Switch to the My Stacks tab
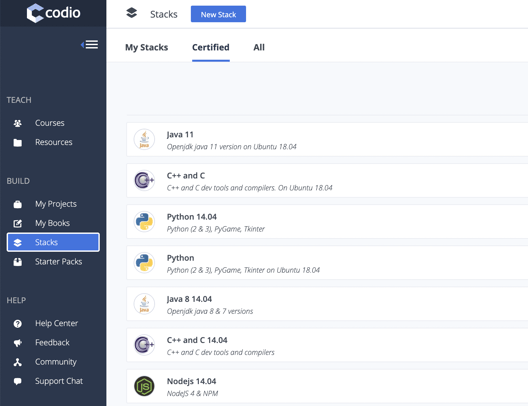Screen dimensions: 528x406 point(146,47)
